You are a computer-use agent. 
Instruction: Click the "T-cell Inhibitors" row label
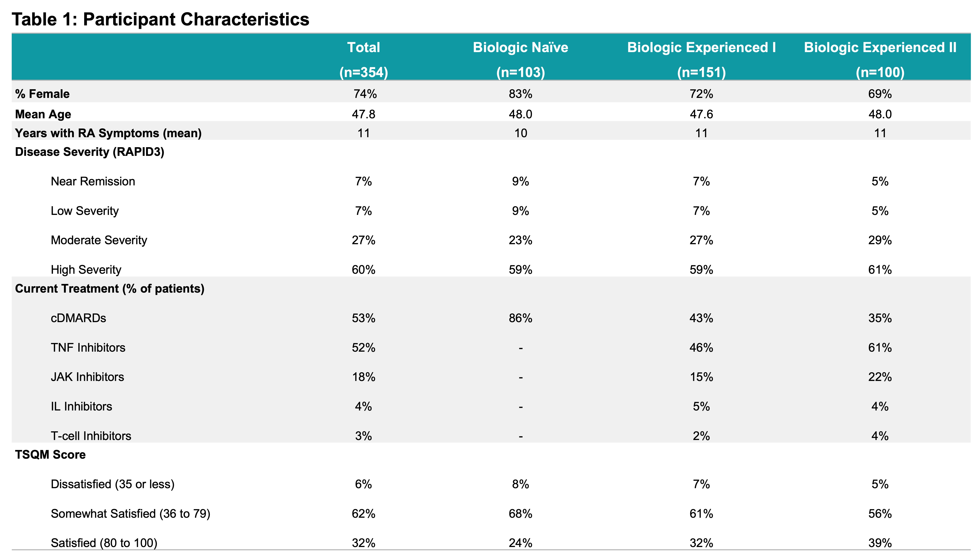click(x=91, y=436)
